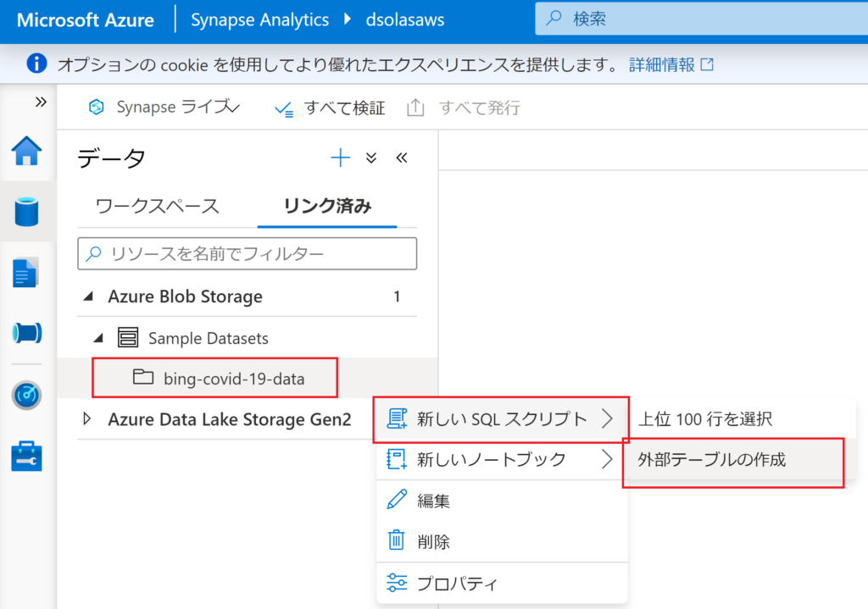Select the Data hub database icon
The height and width of the screenshot is (609, 868).
[26, 211]
